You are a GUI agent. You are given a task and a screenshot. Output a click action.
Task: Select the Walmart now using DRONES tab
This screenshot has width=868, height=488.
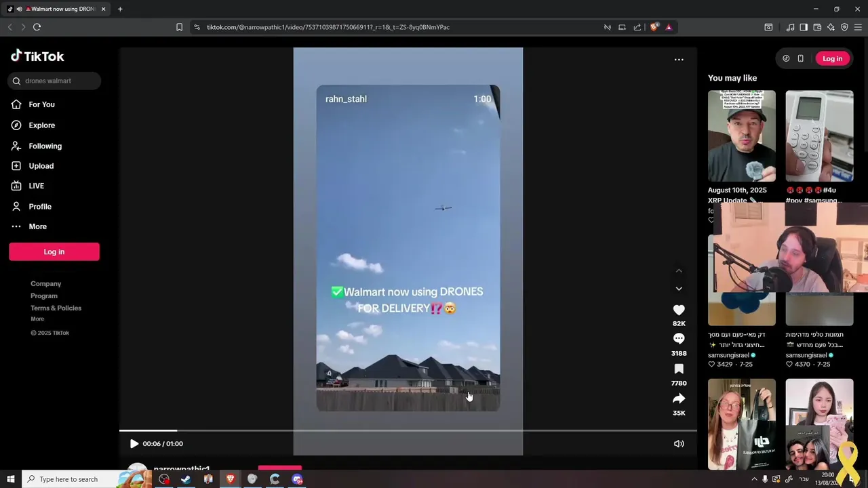click(x=57, y=9)
